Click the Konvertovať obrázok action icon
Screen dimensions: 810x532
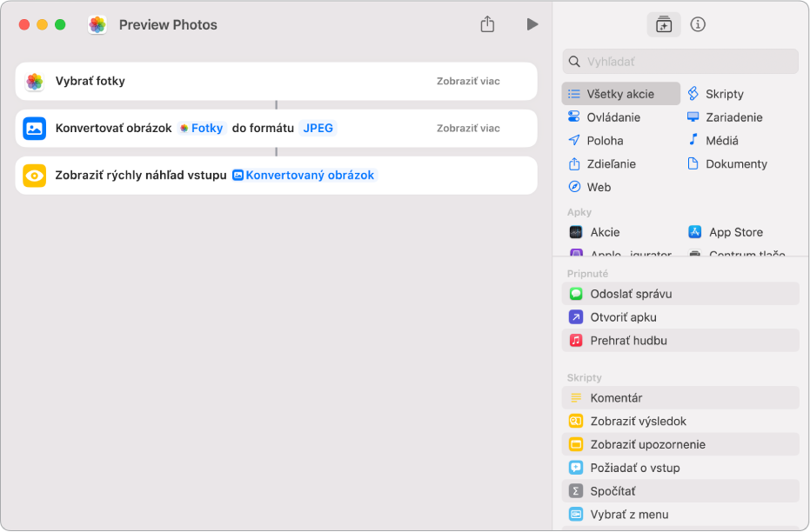pos(35,129)
